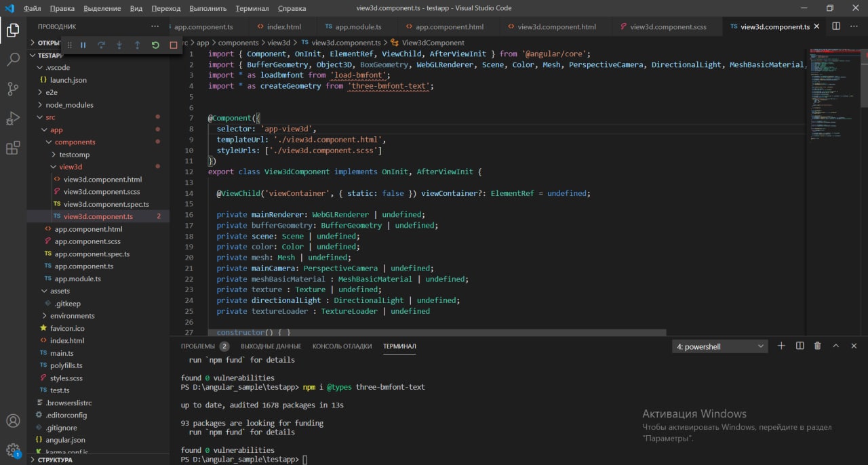Open Source Control view in activity bar
Image resolution: width=868 pixels, height=465 pixels.
(13, 89)
